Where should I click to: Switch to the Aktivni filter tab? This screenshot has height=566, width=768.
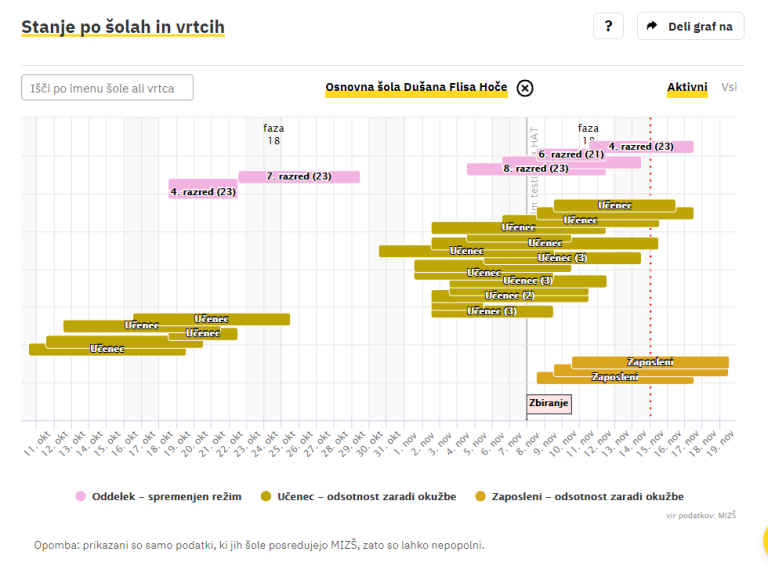[687, 87]
